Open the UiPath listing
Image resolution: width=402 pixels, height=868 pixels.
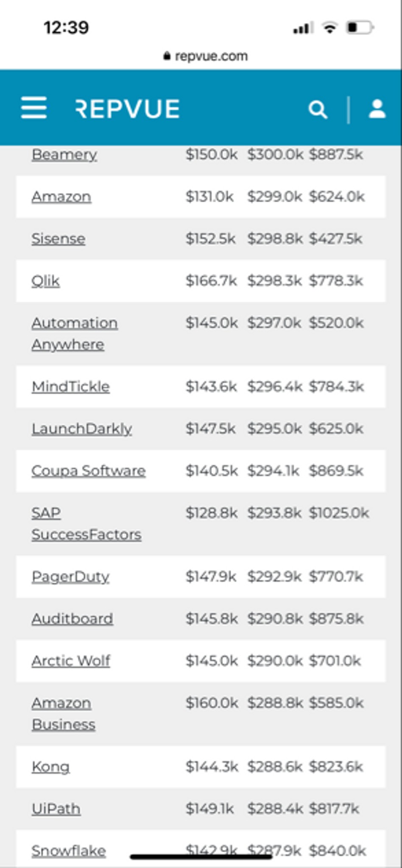click(x=56, y=808)
